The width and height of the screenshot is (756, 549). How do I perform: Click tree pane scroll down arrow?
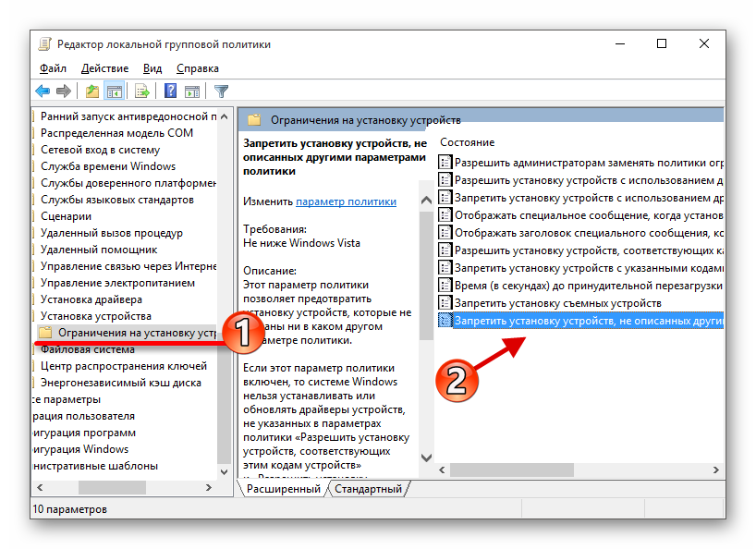[225, 472]
